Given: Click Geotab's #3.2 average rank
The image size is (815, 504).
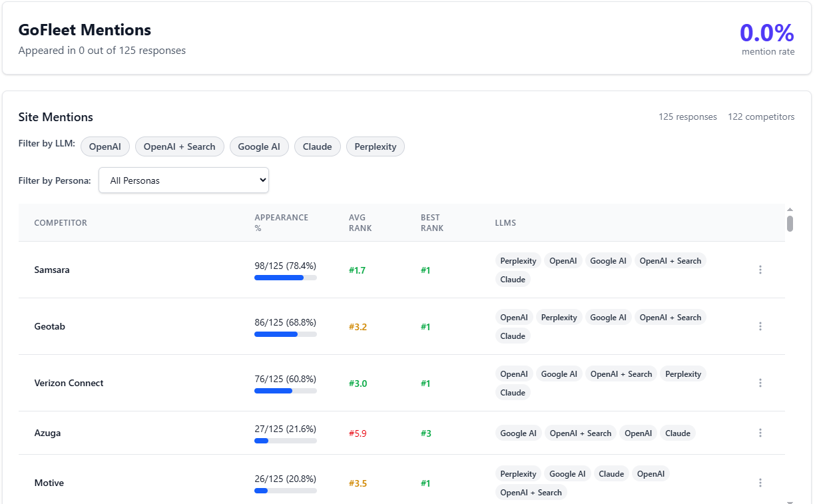Looking at the screenshot, I should [358, 327].
